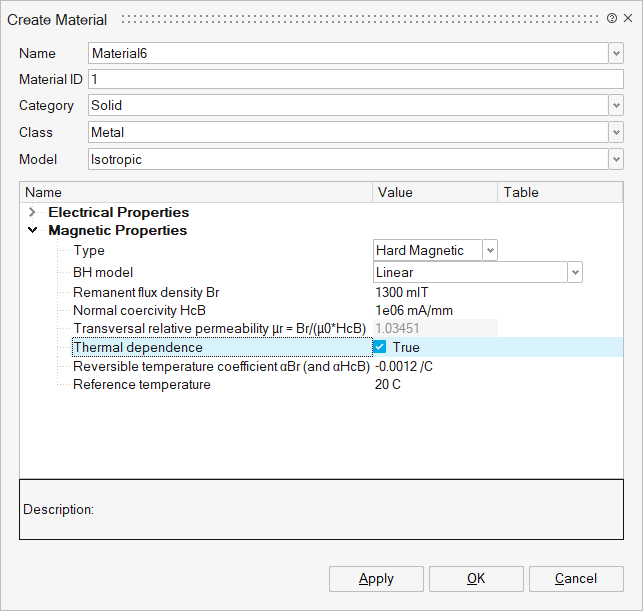Click the Cancel button

tap(576, 578)
